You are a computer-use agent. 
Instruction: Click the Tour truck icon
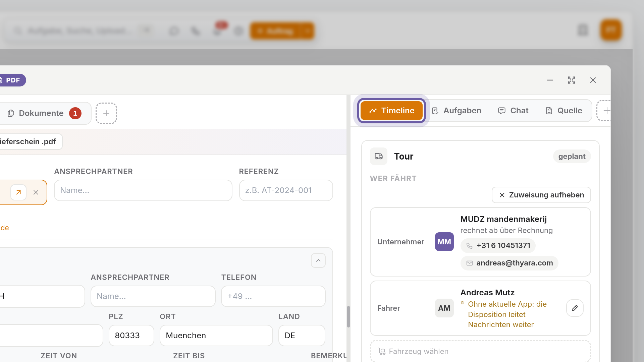tap(379, 156)
